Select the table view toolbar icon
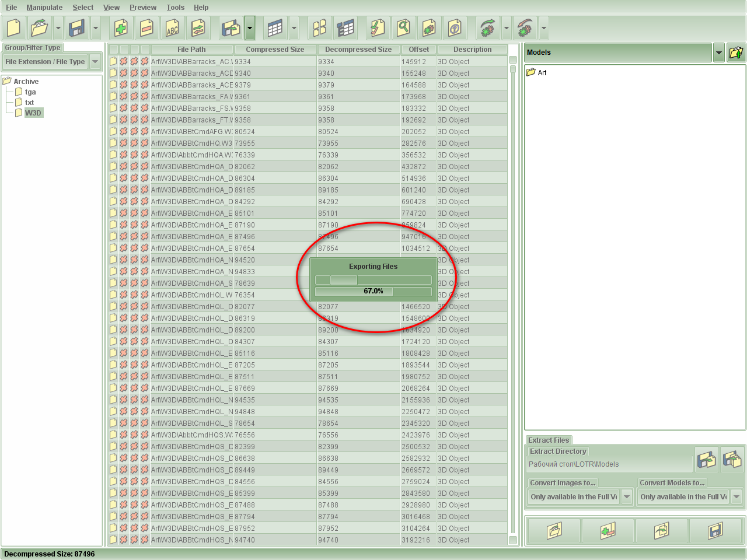 click(x=275, y=27)
